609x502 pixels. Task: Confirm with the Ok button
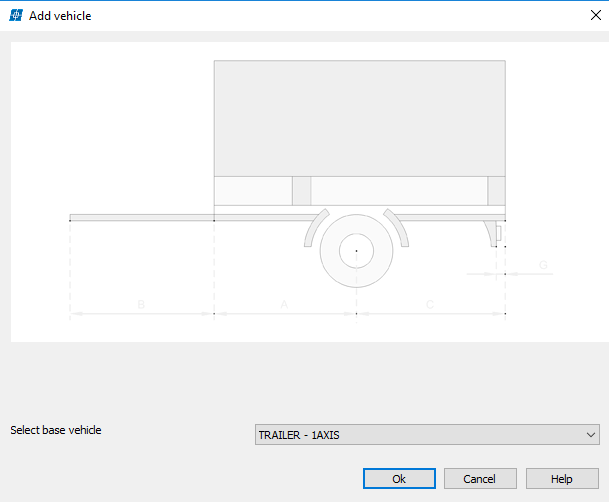coord(399,479)
